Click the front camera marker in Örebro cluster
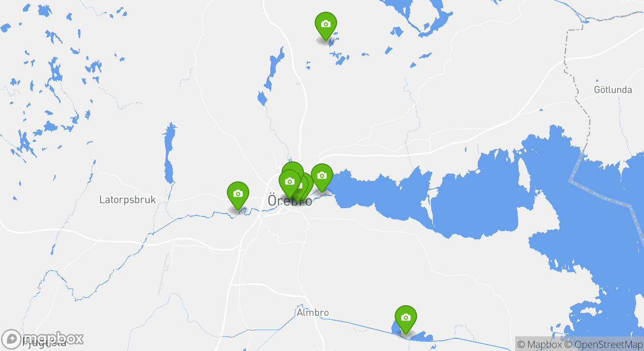644x351 pixels. (290, 182)
